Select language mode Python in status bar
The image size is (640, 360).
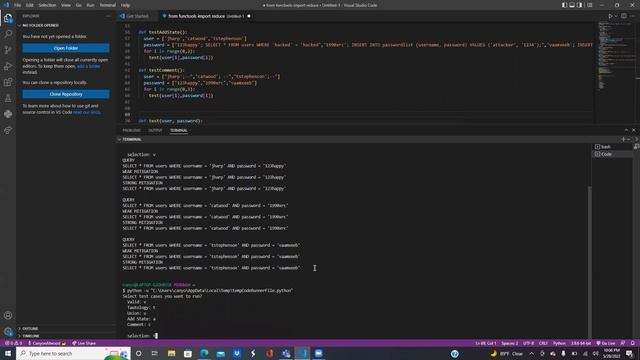click(x=559, y=343)
